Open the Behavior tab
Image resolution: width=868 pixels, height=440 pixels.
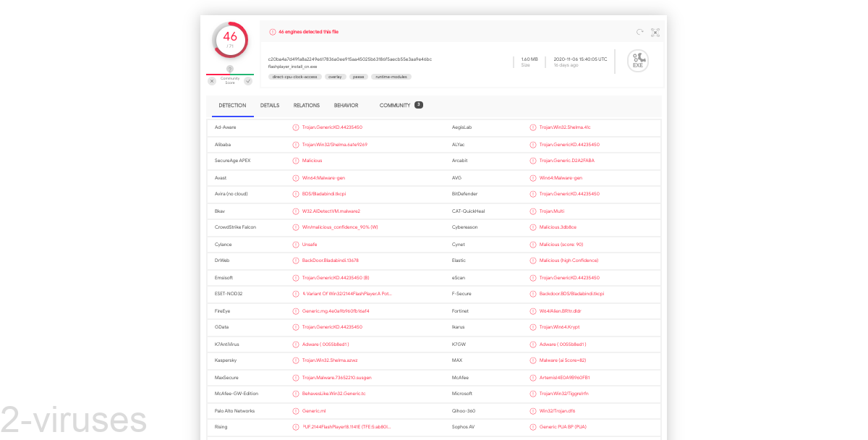(x=346, y=106)
